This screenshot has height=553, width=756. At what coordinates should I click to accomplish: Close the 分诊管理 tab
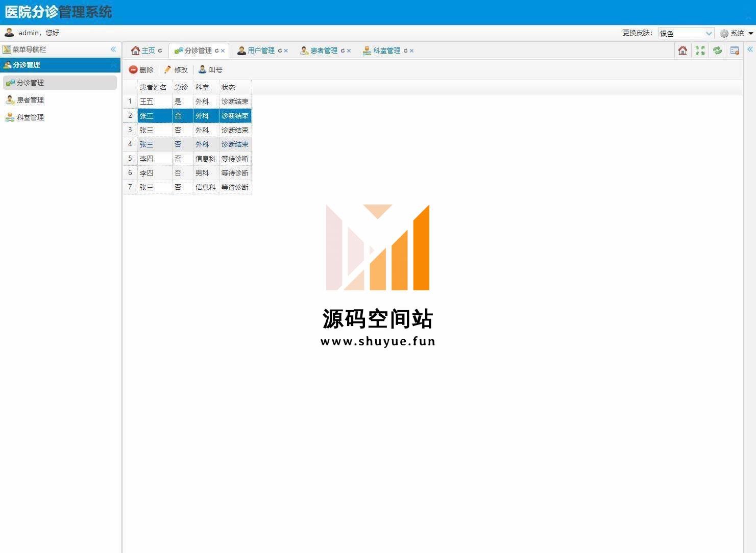[223, 51]
